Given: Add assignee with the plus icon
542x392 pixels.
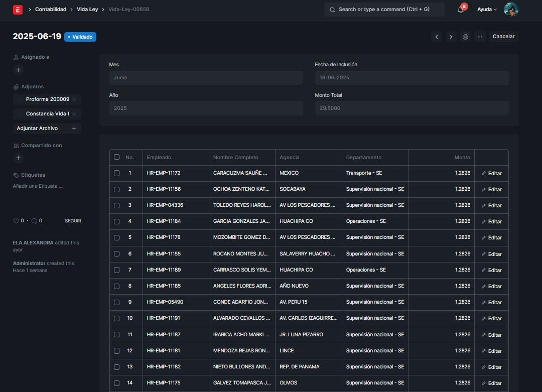Looking at the screenshot, I should [18, 70].
